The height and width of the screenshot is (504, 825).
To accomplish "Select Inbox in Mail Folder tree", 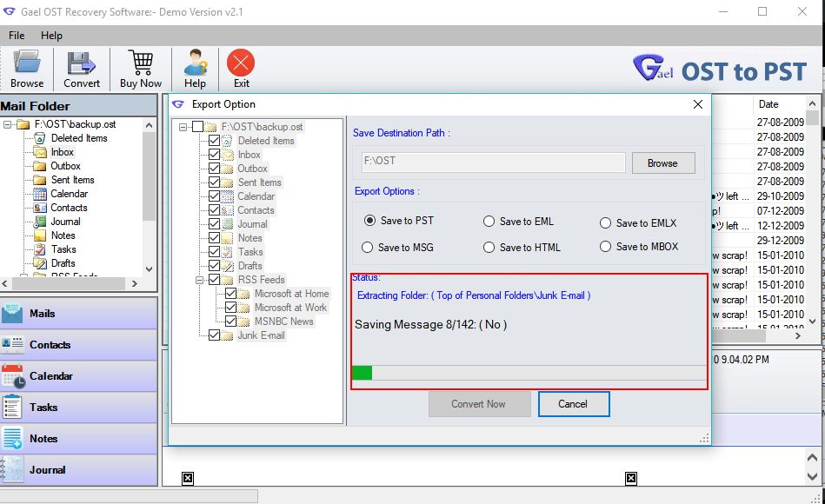I will point(62,152).
